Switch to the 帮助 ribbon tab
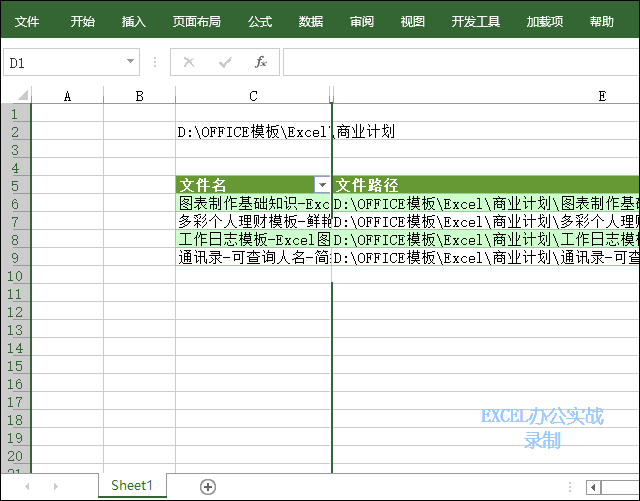 602,22
